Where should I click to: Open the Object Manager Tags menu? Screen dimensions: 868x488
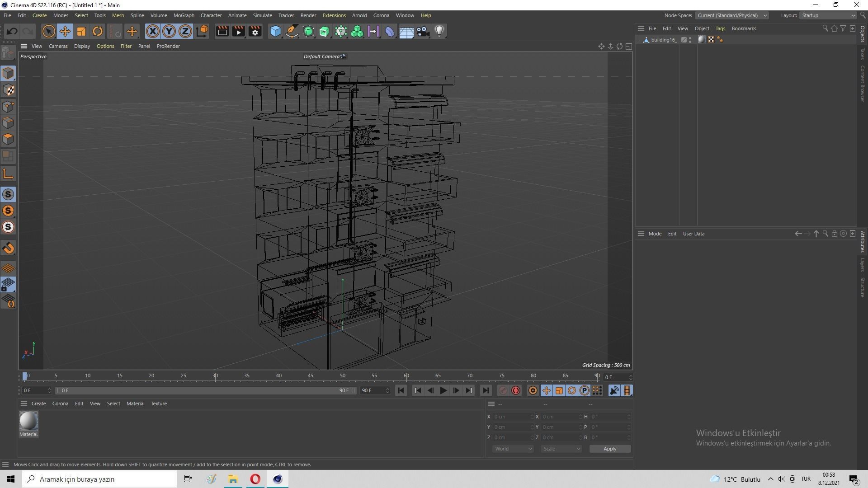720,28
